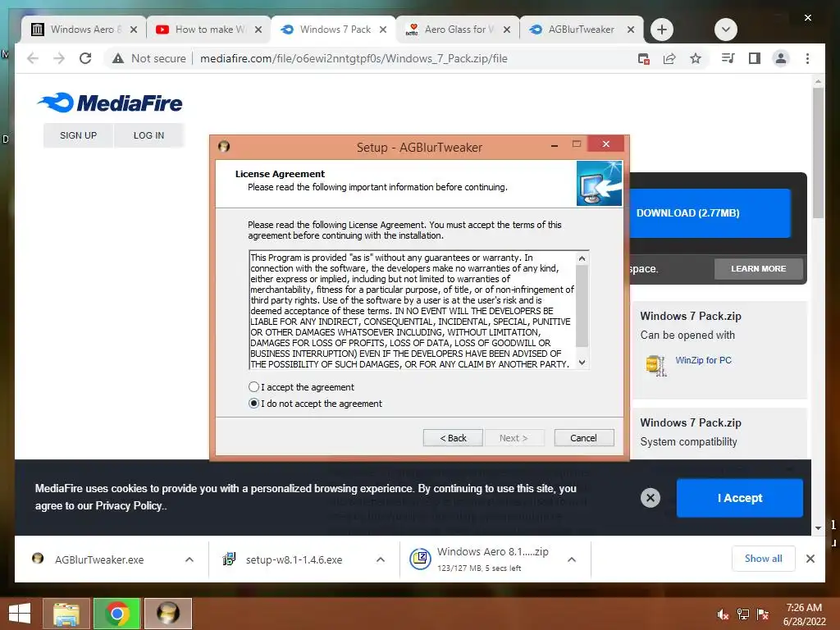Click the Chrome taskbar icon
Image resolution: width=840 pixels, height=630 pixels.
116,614
